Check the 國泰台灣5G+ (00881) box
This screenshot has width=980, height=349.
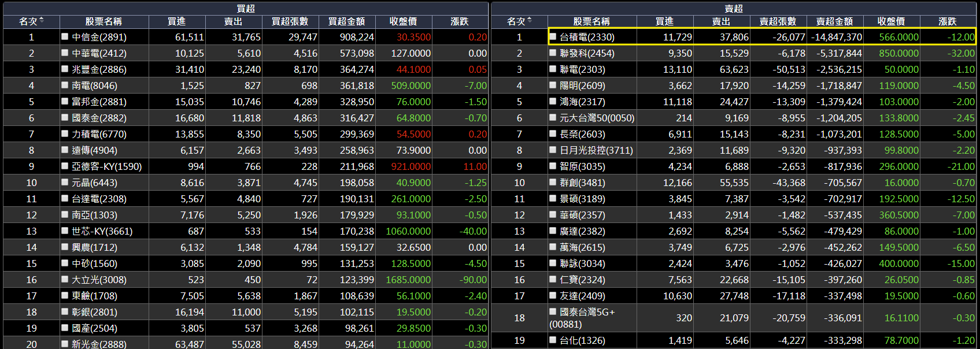tap(553, 311)
